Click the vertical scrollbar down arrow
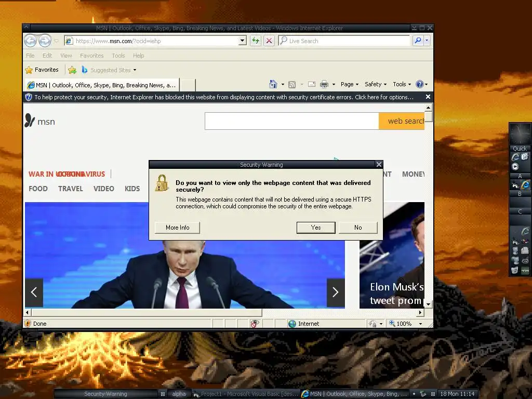532x399 pixels. tap(428, 304)
